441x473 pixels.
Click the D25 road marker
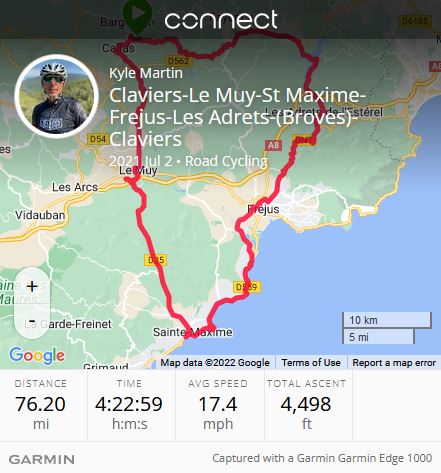tap(156, 260)
